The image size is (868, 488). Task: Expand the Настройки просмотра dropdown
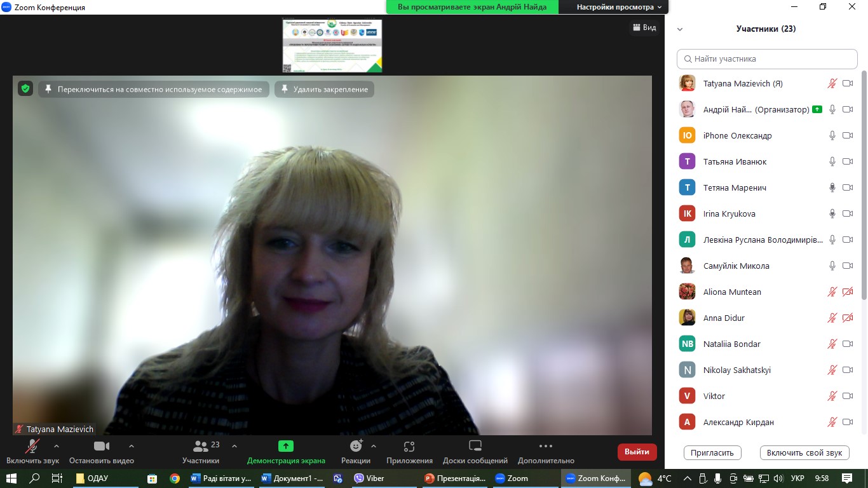[619, 7]
